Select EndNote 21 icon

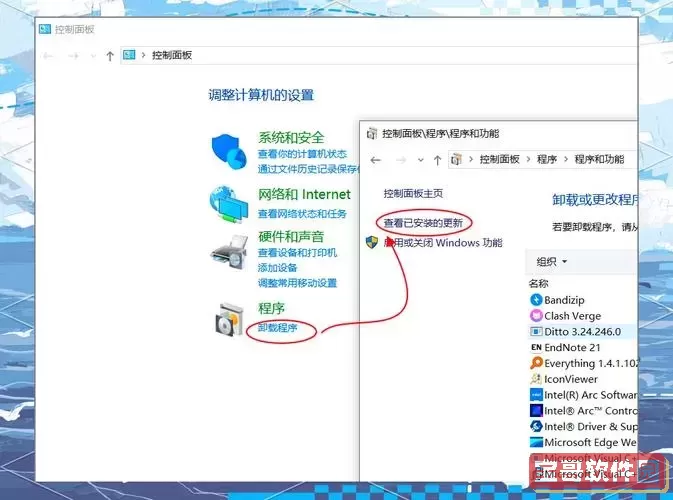[536, 347]
